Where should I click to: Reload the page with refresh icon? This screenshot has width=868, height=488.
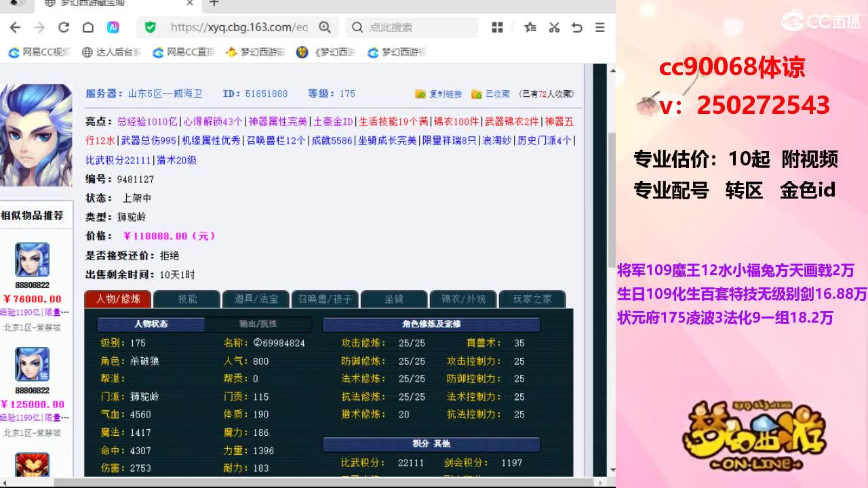[64, 27]
